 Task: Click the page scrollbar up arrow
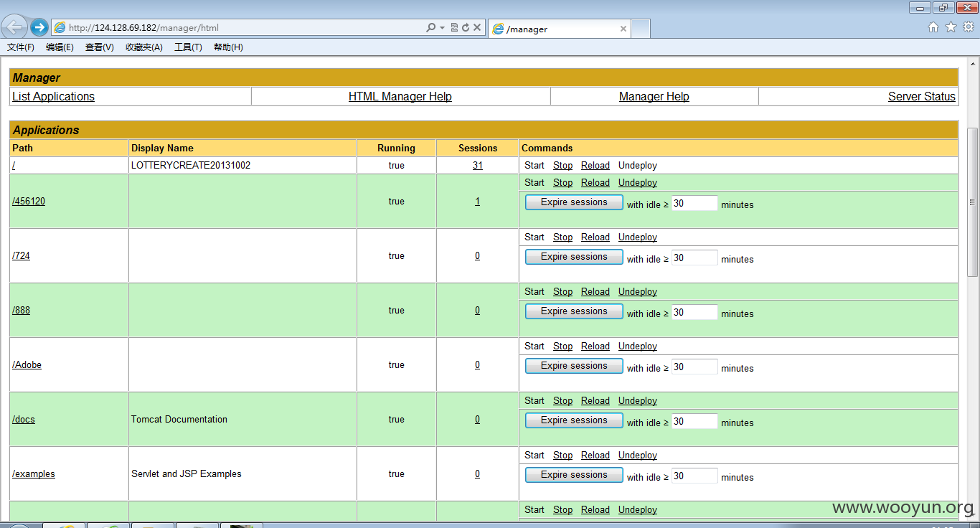point(973,62)
